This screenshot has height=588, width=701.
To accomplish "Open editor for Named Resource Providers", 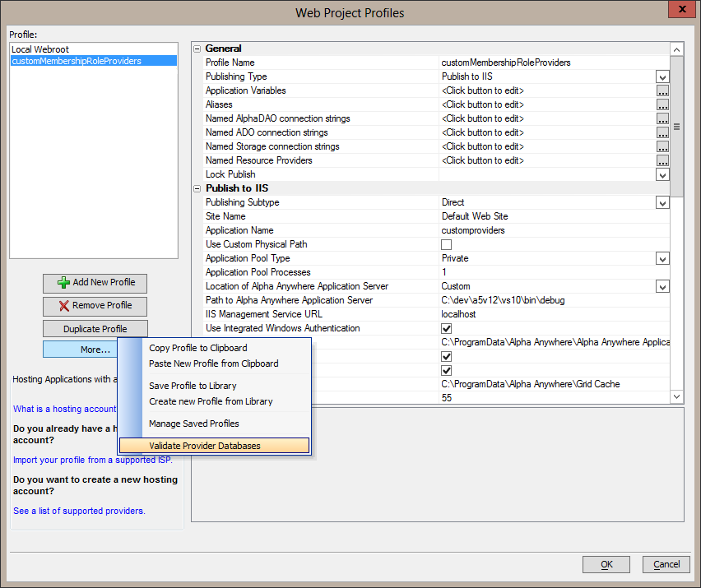I will coord(662,160).
